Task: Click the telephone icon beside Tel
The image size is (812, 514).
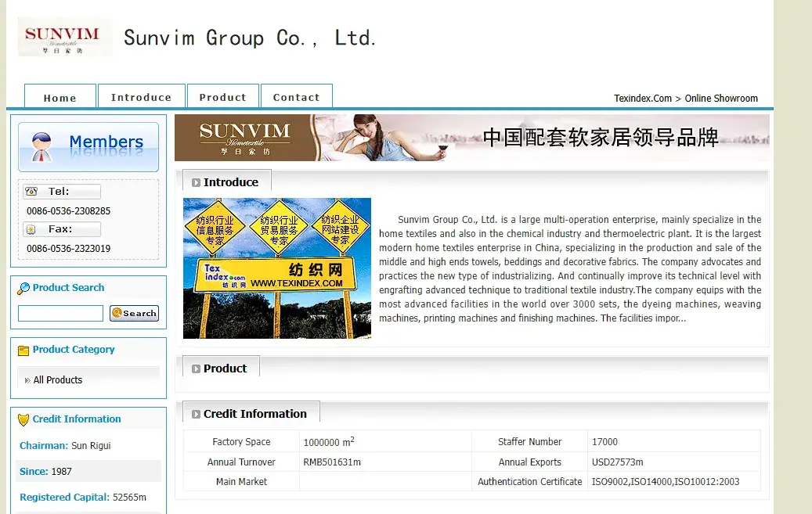Action: click(x=31, y=192)
